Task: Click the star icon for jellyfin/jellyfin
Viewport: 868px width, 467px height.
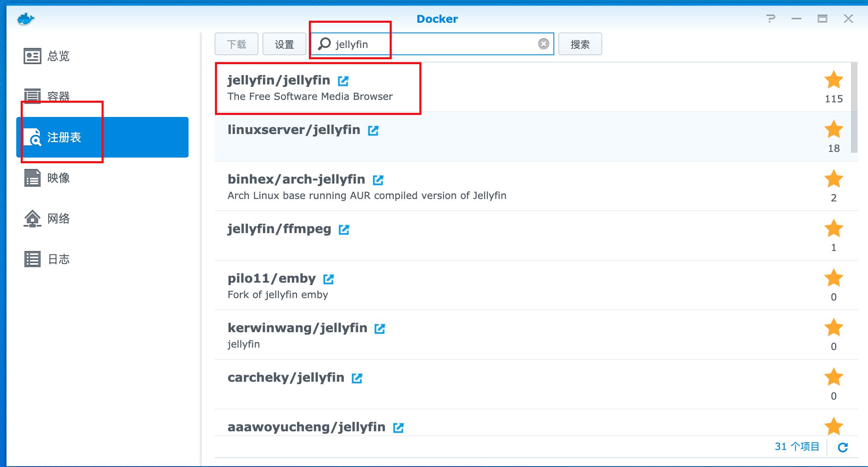Action: (x=834, y=80)
